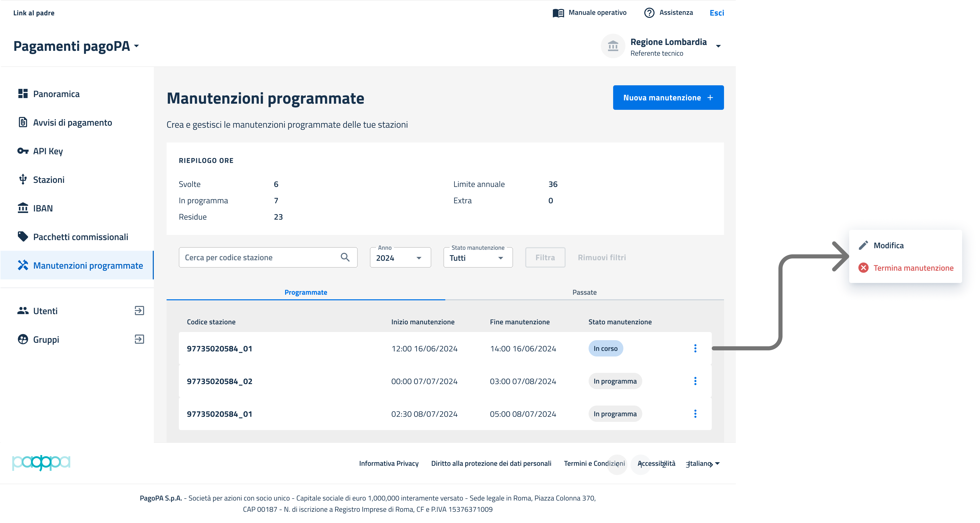Choose Modifica from context menu
The image size is (980, 523).
(888, 245)
